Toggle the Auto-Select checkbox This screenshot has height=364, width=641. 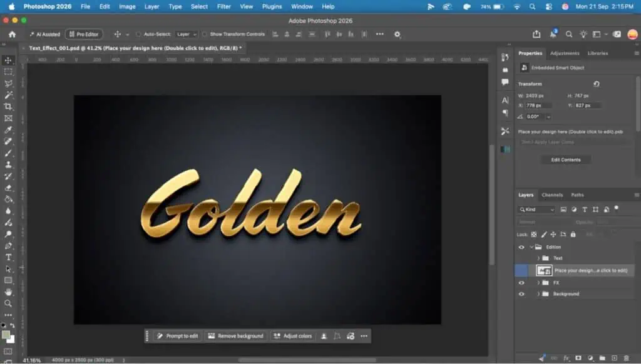[138, 34]
